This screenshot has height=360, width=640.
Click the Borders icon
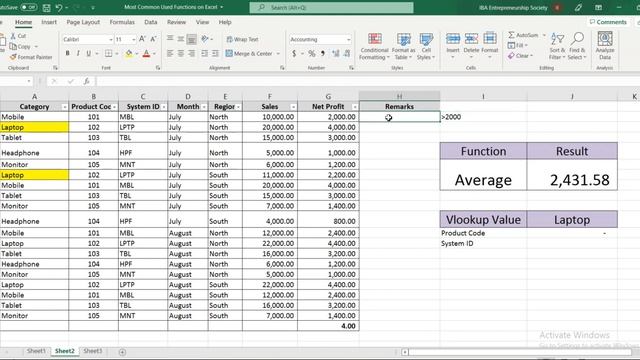point(108,53)
